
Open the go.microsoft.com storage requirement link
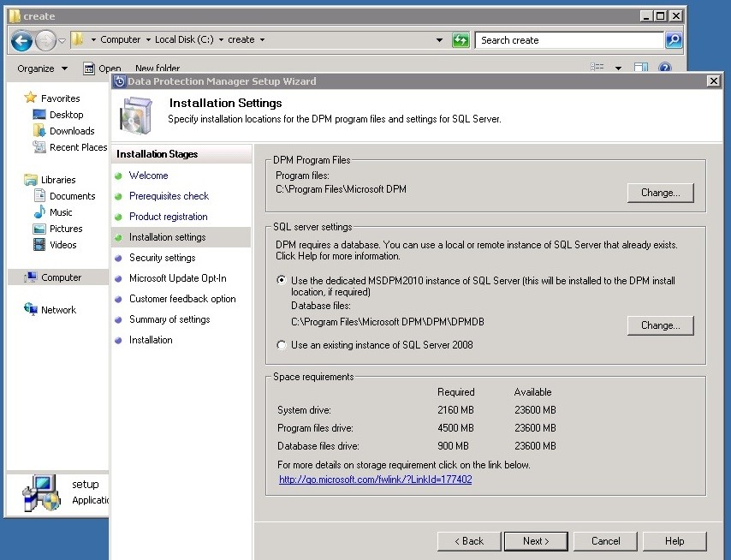point(375,480)
